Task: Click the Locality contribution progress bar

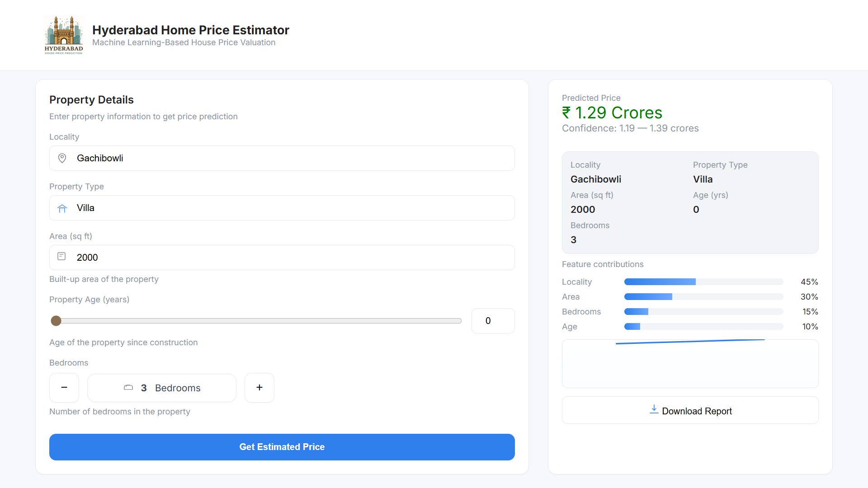Action: pyautogui.click(x=703, y=282)
